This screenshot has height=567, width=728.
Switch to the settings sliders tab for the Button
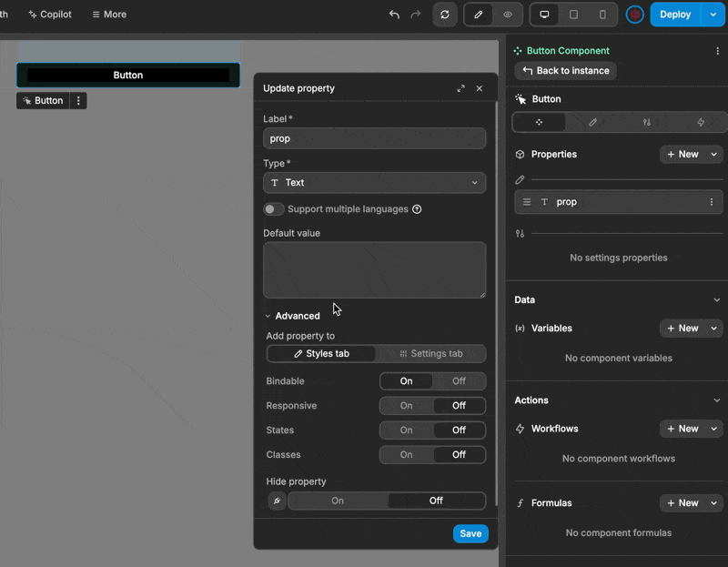(x=646, y=121)
